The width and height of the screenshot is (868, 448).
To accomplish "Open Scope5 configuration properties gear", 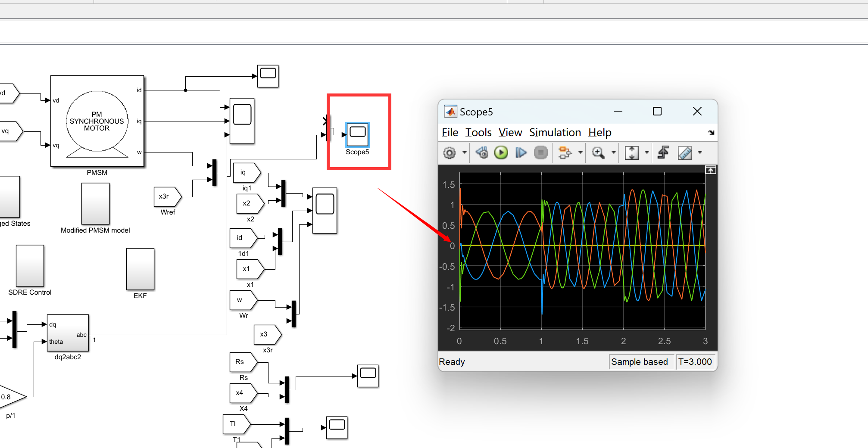I will click(x=450, y=152).
